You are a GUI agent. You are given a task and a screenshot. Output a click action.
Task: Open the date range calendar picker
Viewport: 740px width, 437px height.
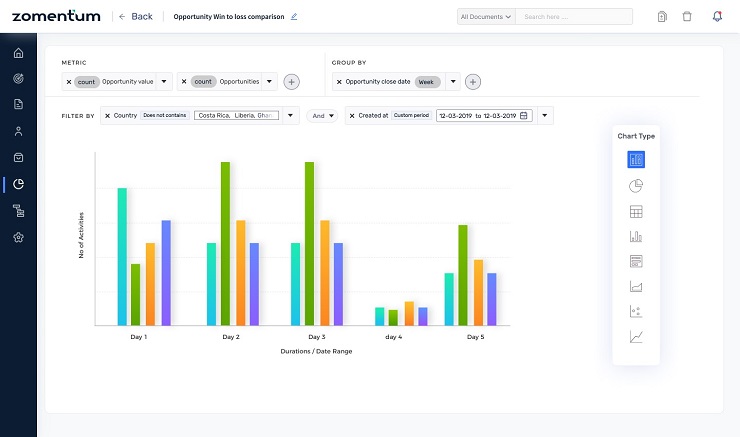point(523,116)
